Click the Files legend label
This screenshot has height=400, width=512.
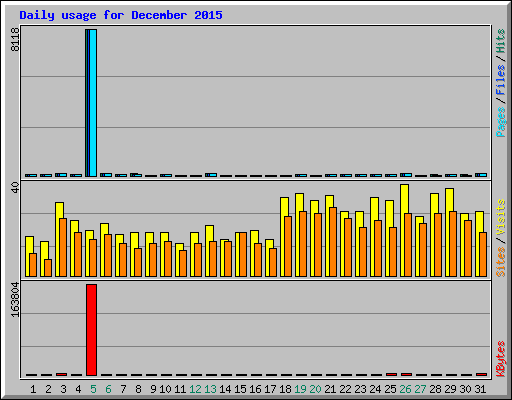(x=501, y=80)
